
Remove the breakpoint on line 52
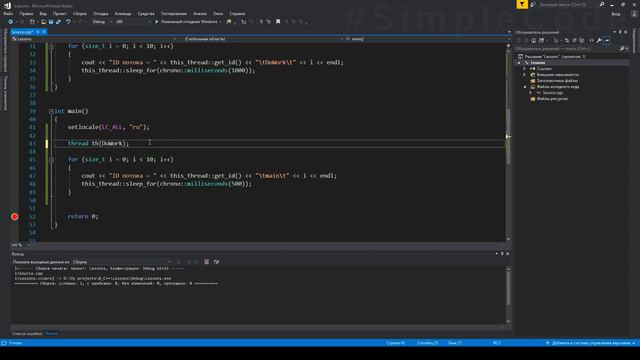pyautogui.click(x=15, y=217)
